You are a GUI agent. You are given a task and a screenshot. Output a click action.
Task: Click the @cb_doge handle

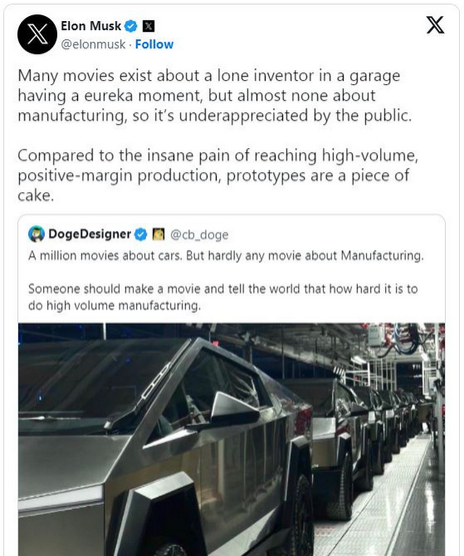[x=199, y=235]
